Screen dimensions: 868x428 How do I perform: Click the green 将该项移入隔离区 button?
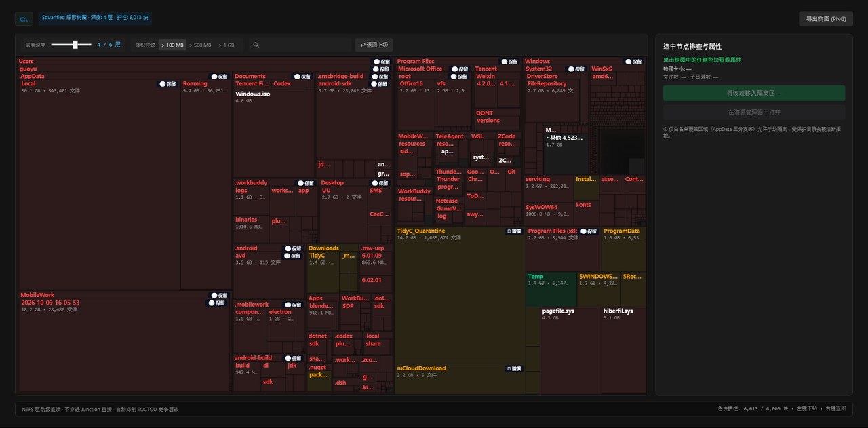pos(754,93)
